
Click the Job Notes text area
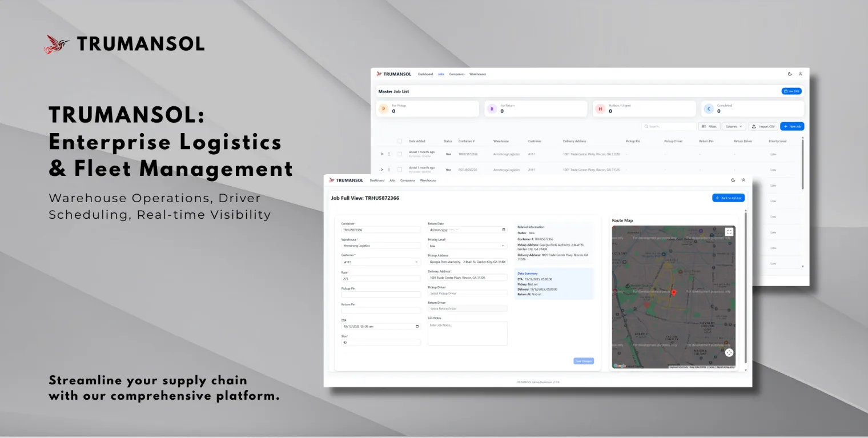[467, 333]
